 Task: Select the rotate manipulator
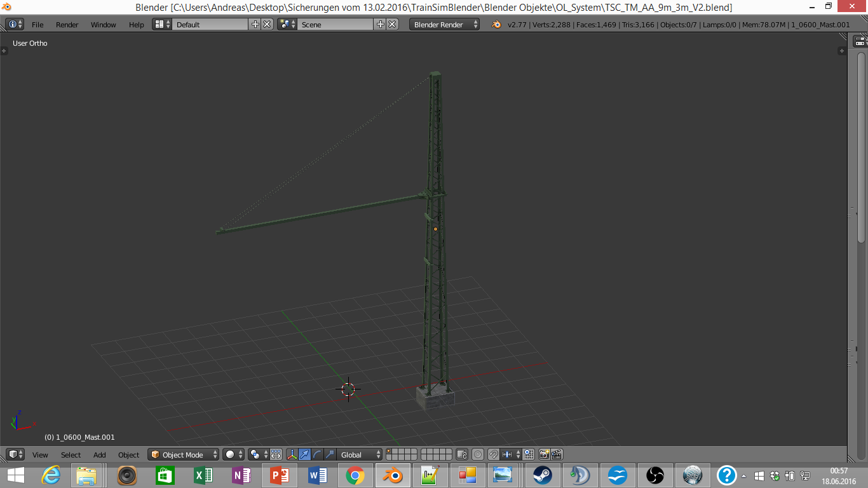click(x=318, y=454)
